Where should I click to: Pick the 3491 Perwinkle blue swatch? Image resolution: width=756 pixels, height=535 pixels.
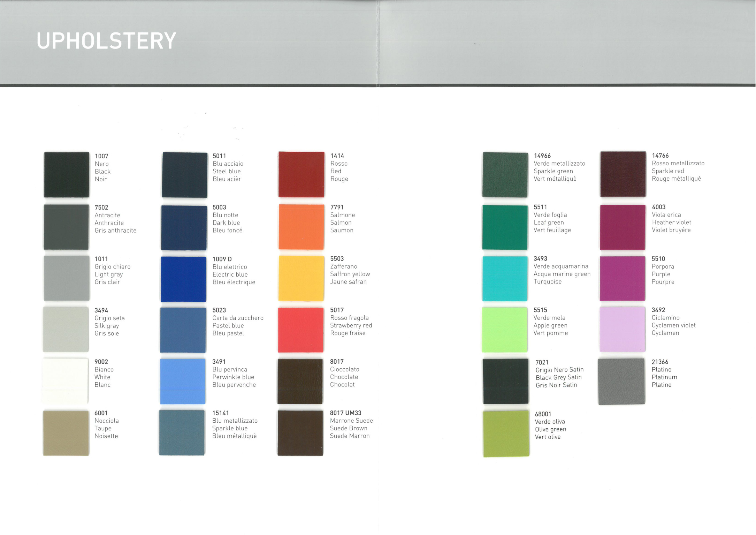tap(183, 382)
